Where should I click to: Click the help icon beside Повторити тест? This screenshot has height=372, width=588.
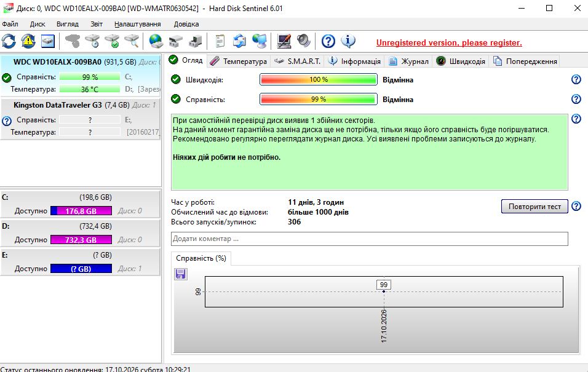[576, 206]
